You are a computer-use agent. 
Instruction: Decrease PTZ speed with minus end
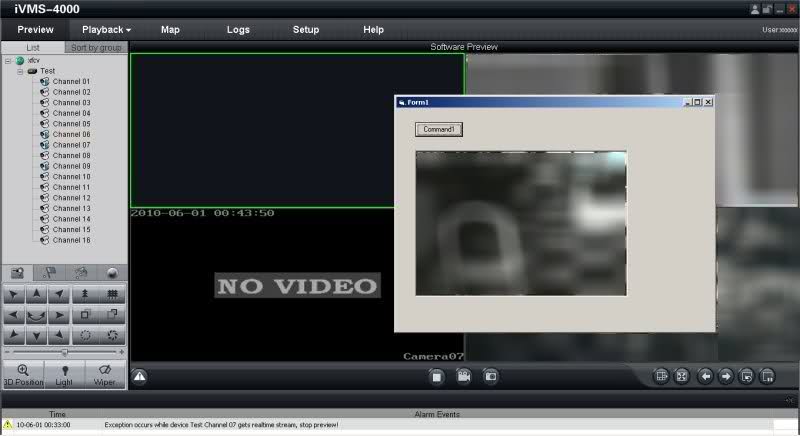pyautogui.click(x=7, y=352)
